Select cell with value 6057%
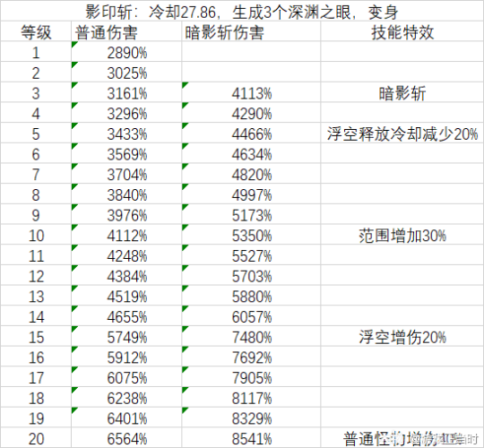The width and height of the screenshot is (484, 448). [251, 316]
